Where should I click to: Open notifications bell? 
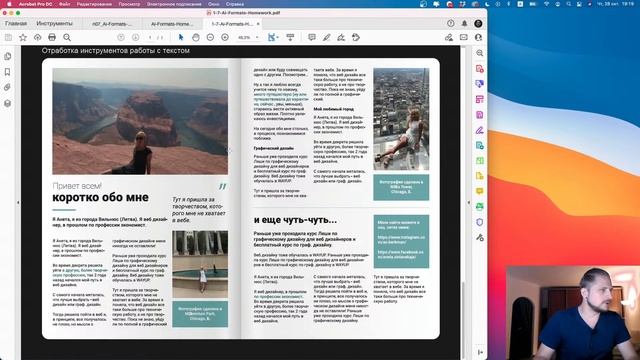point(464,24)
